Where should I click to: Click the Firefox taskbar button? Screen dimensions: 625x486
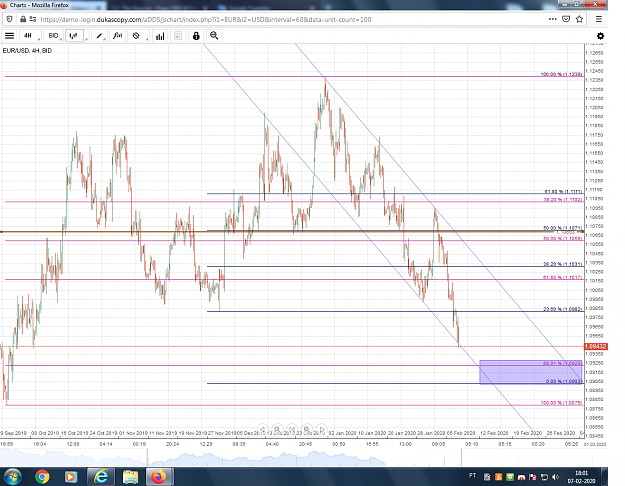tap(159, 476)
